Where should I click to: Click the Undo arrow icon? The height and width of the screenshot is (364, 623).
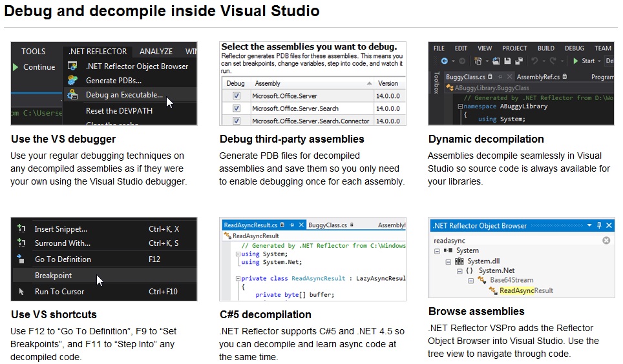click(x=534, y=61)
